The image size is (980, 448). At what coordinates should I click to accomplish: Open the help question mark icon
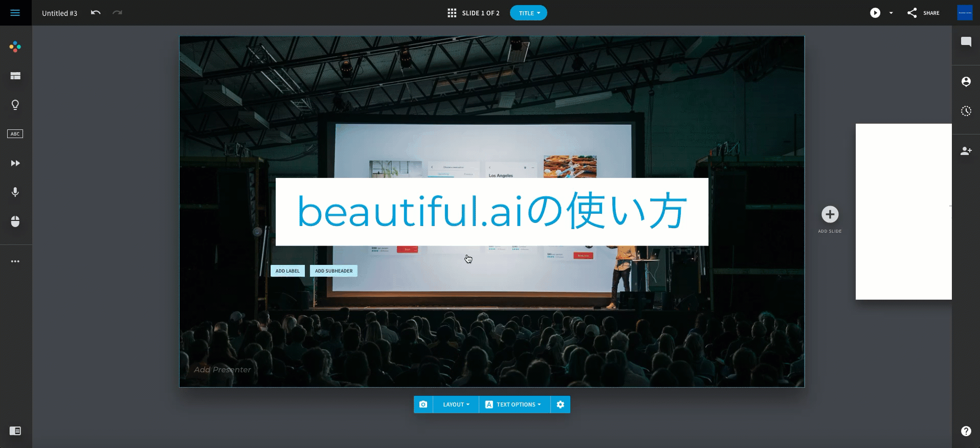966,431
